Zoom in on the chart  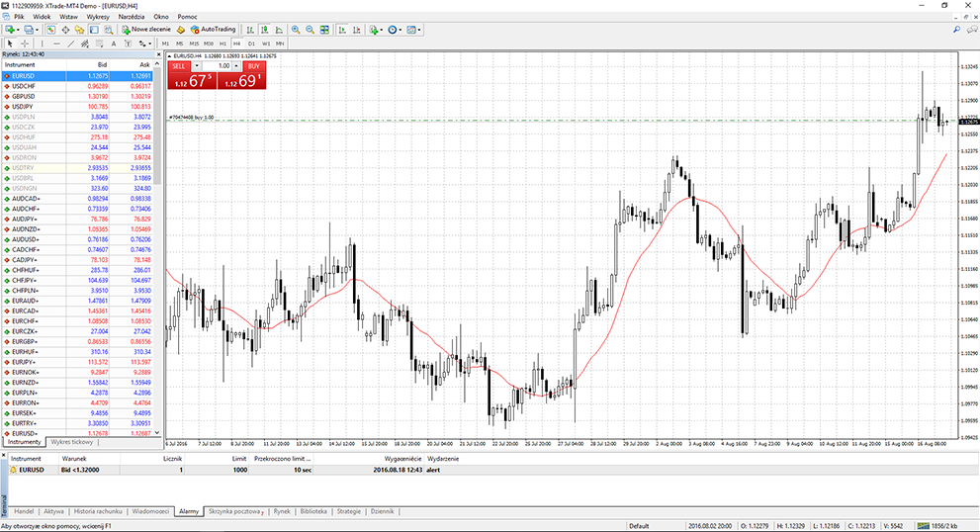[296, 30]
